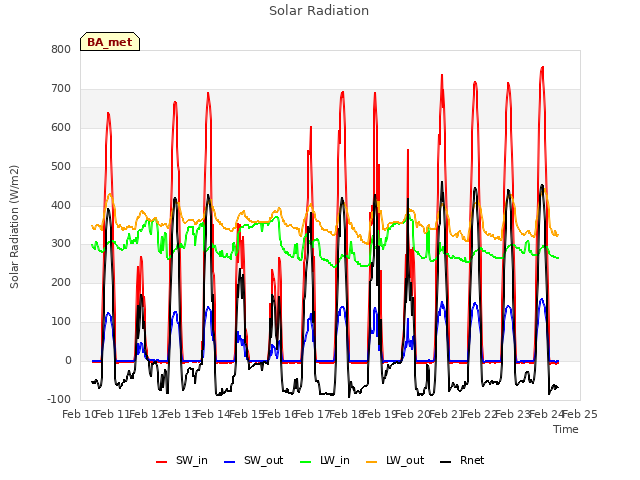640x480 pixels.
Task: Click the Feb 16 x-axis tick label
Action: (279, 414)
